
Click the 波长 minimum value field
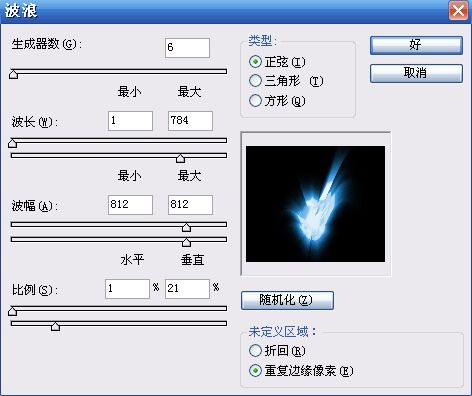coord(130,121)
